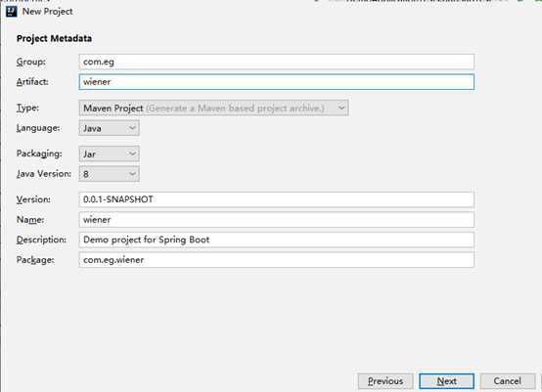Click the Packaging combo box chevron
The image size is (542, 392).
pos(132,153)
